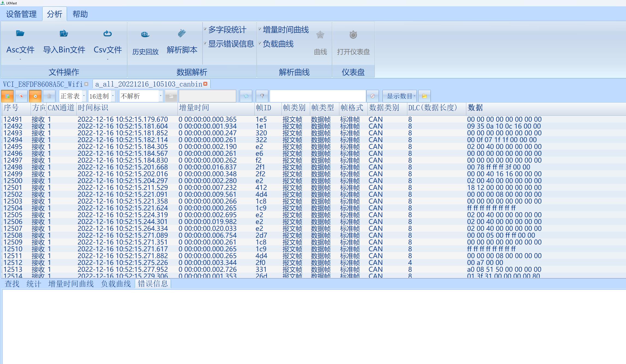Select row with 序号 12491
This screenshot has height=364, width=626.
point(314,119)
